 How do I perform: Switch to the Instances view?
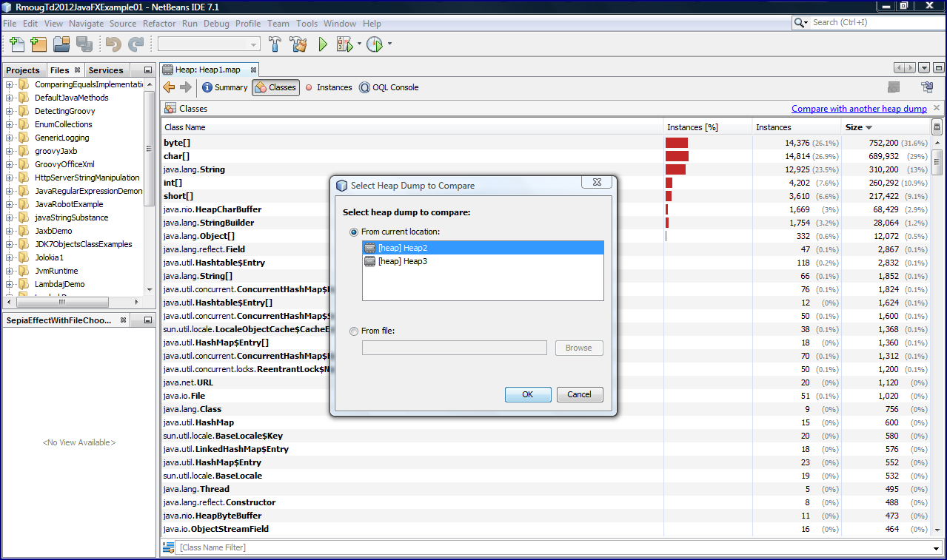(x=328, y=87)
